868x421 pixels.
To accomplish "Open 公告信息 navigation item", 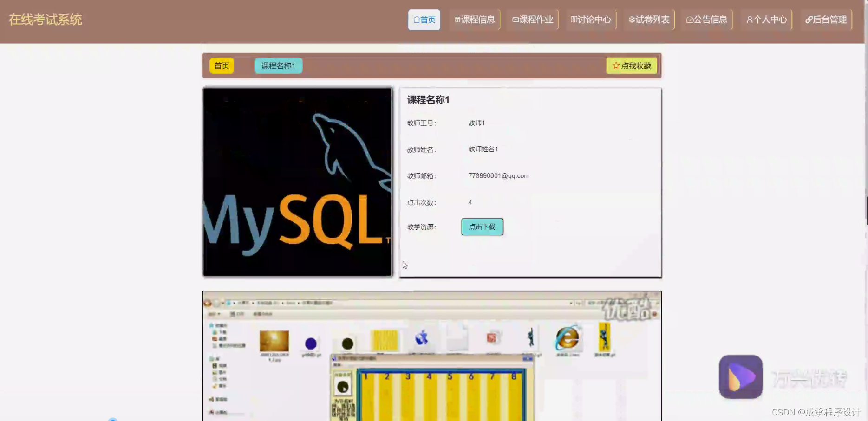I will pyautogui.click(x=707, y=19).
